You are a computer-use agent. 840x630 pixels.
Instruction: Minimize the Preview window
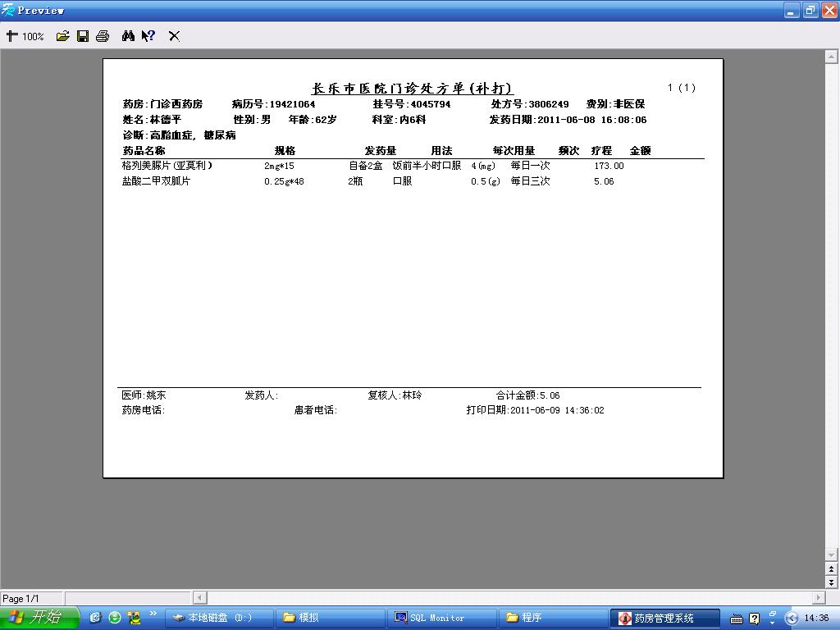(792, 10)
